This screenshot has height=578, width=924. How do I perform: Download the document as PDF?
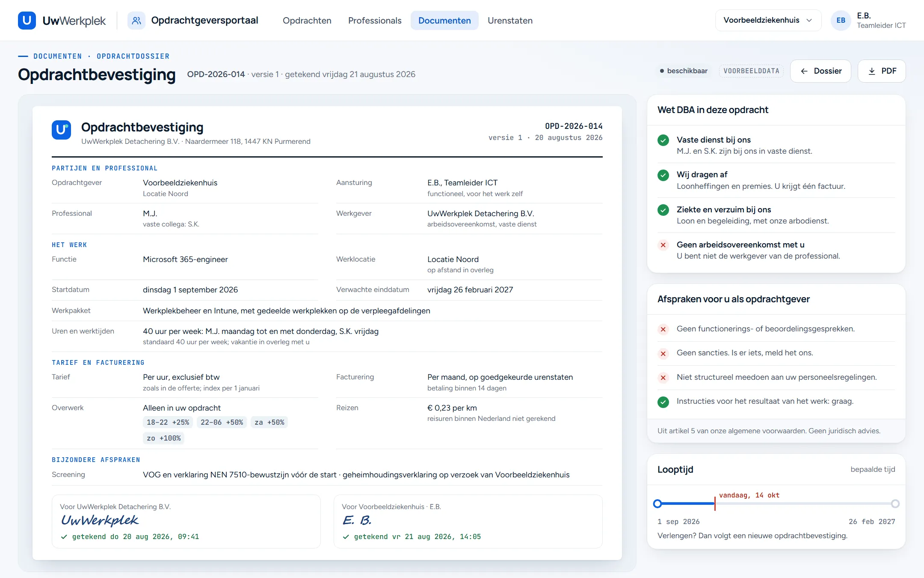[882, 71]
